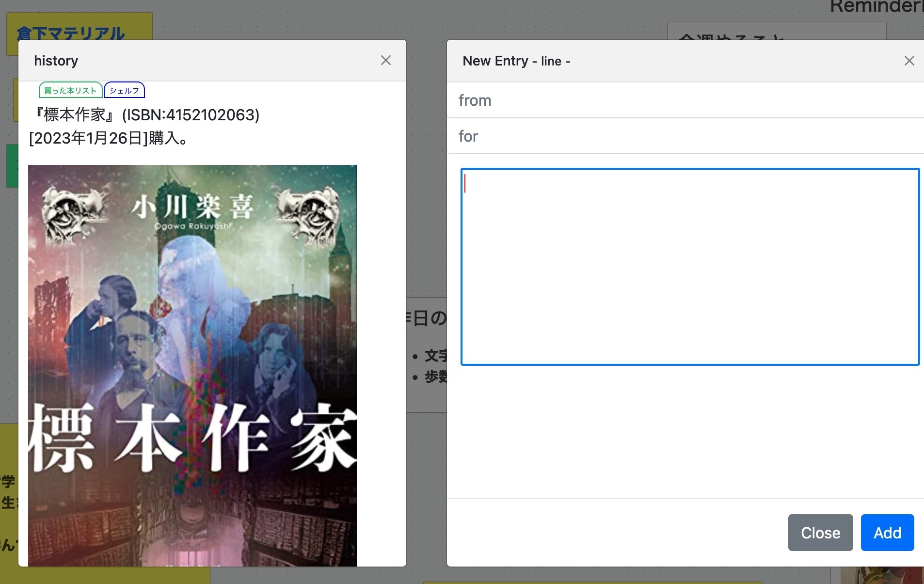Close the history dialog
The image size is (924, 584).
[386, 60]
